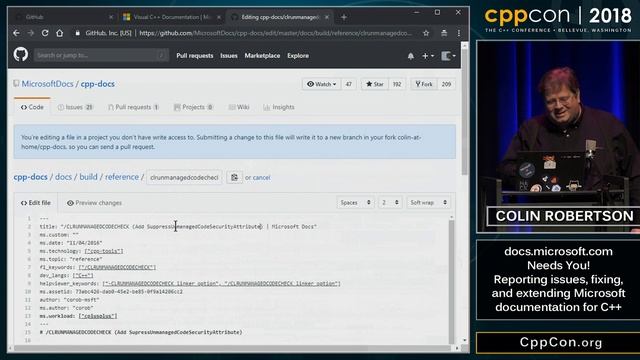The height and width of the screenshot is (360, 640).
Task: Select the Preview changes tab
Action: (x=94, y=203)
